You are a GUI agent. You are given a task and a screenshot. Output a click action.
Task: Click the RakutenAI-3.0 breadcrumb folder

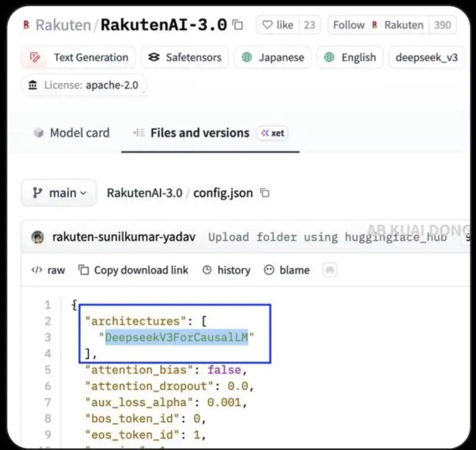[x=144, y=193]
